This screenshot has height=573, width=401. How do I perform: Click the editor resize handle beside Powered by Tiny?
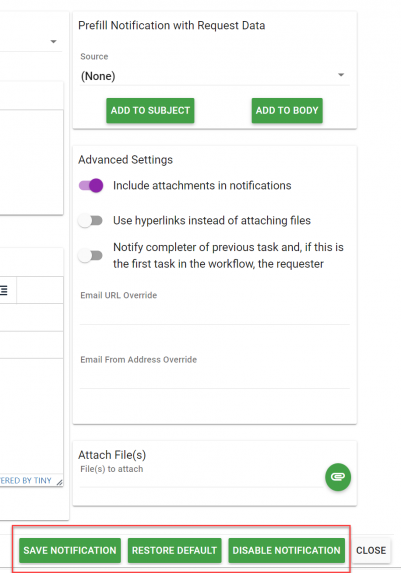coord(60,482)
